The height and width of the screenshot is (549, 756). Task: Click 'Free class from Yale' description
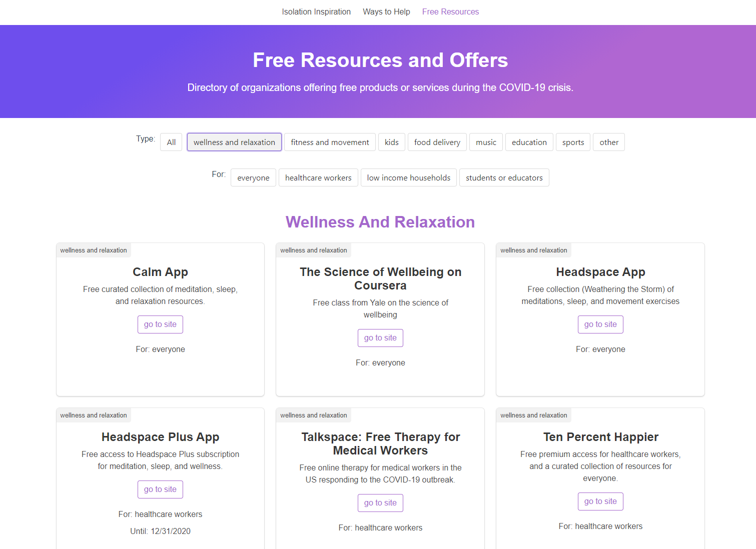380,308
